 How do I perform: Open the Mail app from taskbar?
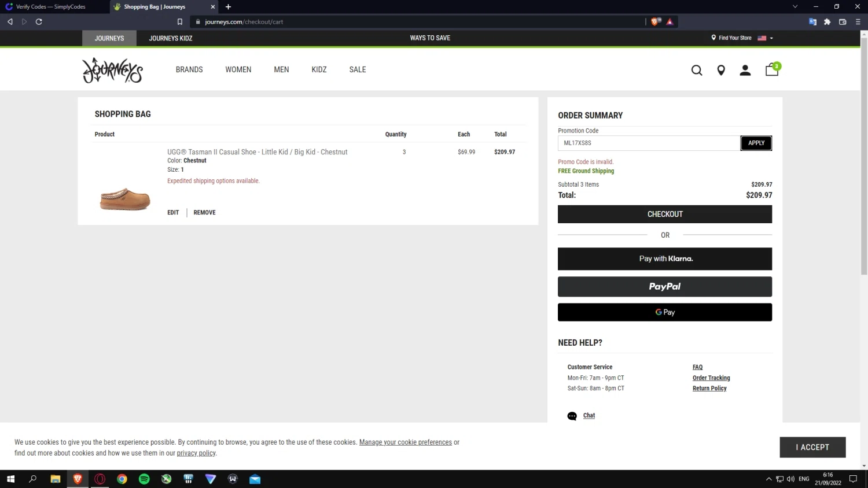(x=255, y=479)
